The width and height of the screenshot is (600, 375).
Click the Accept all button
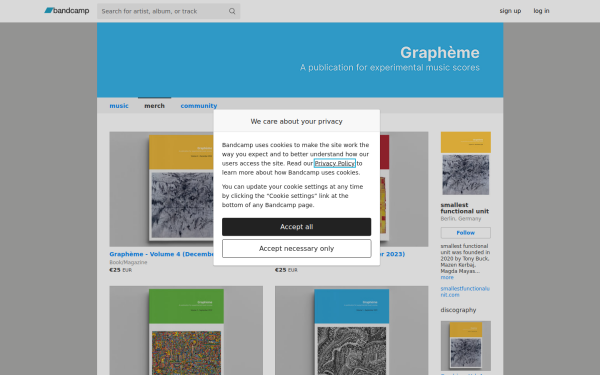297,227
